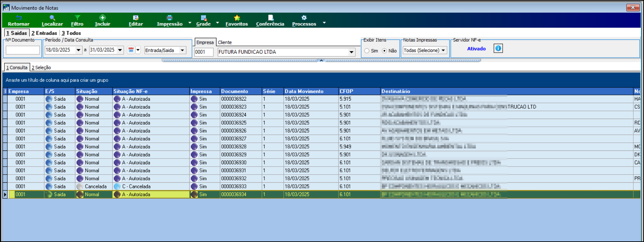Viewport: 644px width, 242px height.
Task: Sort by the Destinatário column header
Action: [x=507, y=91]
